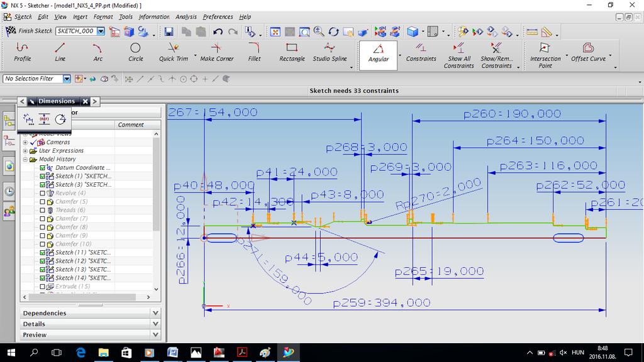
Task: Open the Constraints tool
Action: [421, 52]
